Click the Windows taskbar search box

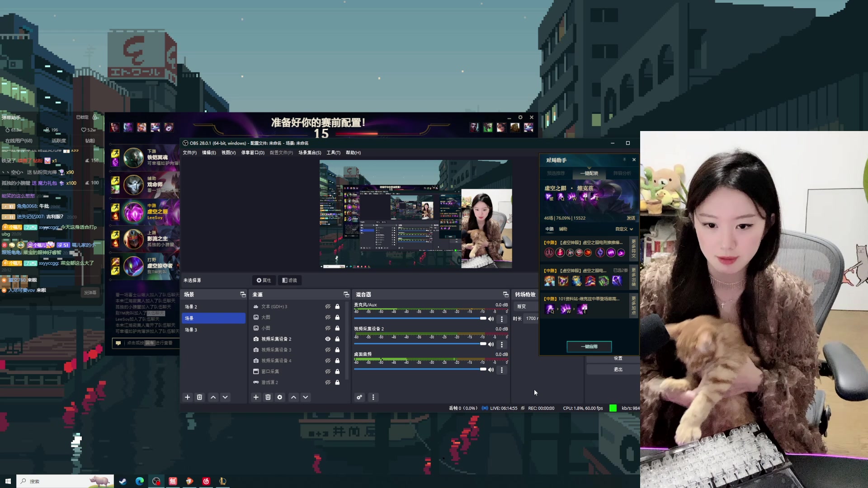66,481
